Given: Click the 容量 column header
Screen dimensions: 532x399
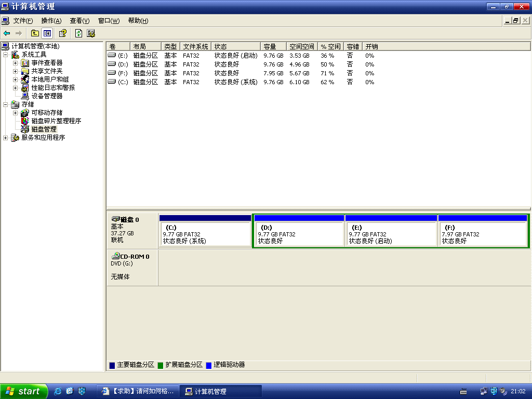Looking at the screenshot, I should point(274,47).
